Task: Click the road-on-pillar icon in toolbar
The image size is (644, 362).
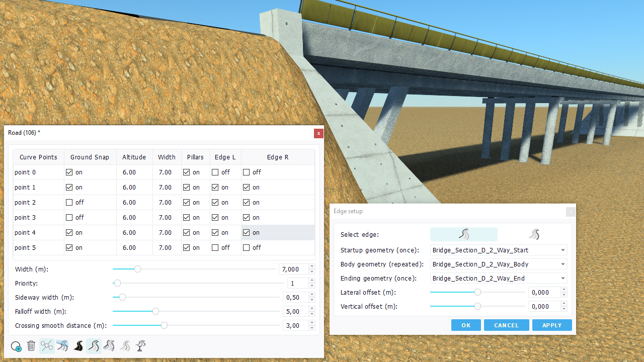Action: tap(141, 346)
